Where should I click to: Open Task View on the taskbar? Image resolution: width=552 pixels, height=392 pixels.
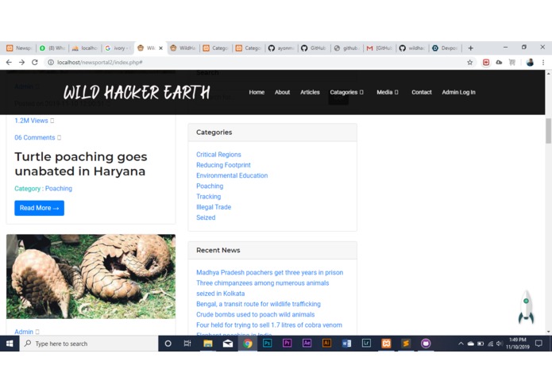click(187, 344)
